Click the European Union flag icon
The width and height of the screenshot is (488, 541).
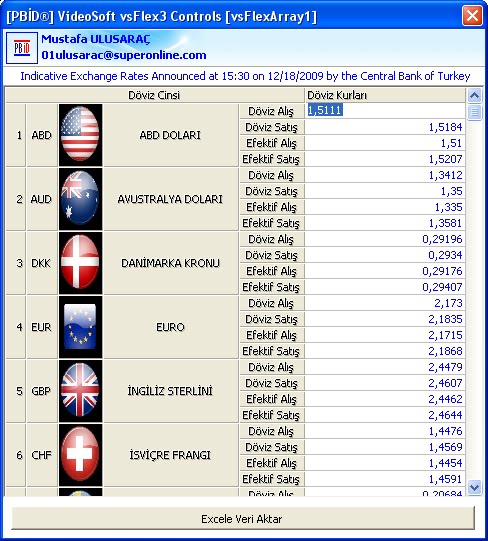point(80,327)
